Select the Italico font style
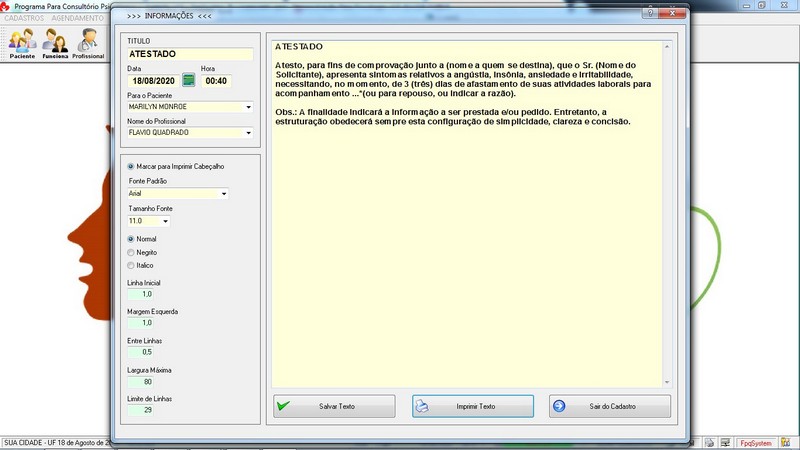800x450 pixels. click(131, 265)
